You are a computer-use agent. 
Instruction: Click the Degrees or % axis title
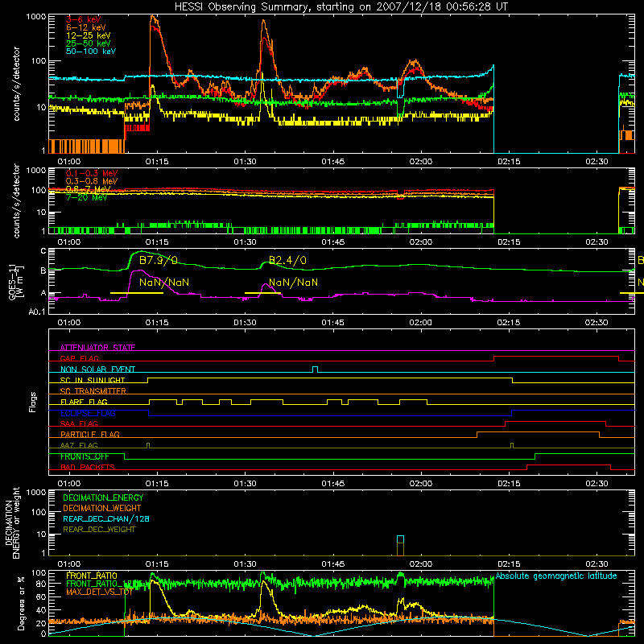pyautogui.click(x=21, y=603)
